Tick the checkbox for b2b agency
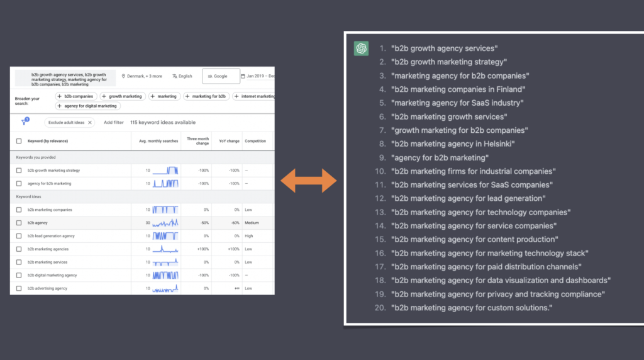This screenshot has width=644, height=360. (19, 223)
